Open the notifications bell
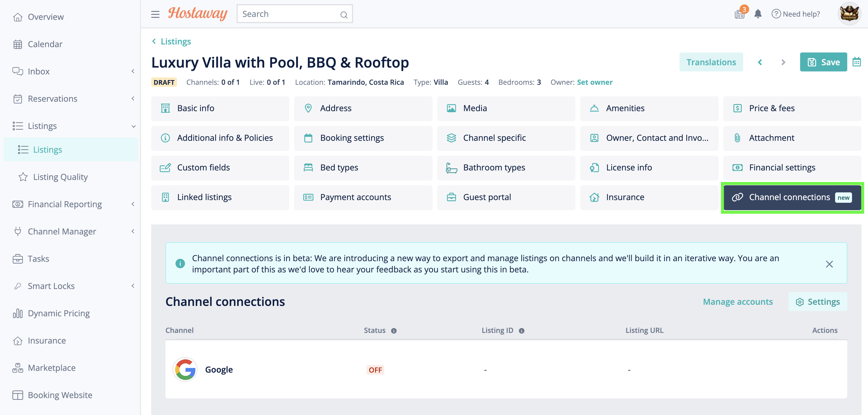This screenshot has width=868, height=415. point(758,14)
